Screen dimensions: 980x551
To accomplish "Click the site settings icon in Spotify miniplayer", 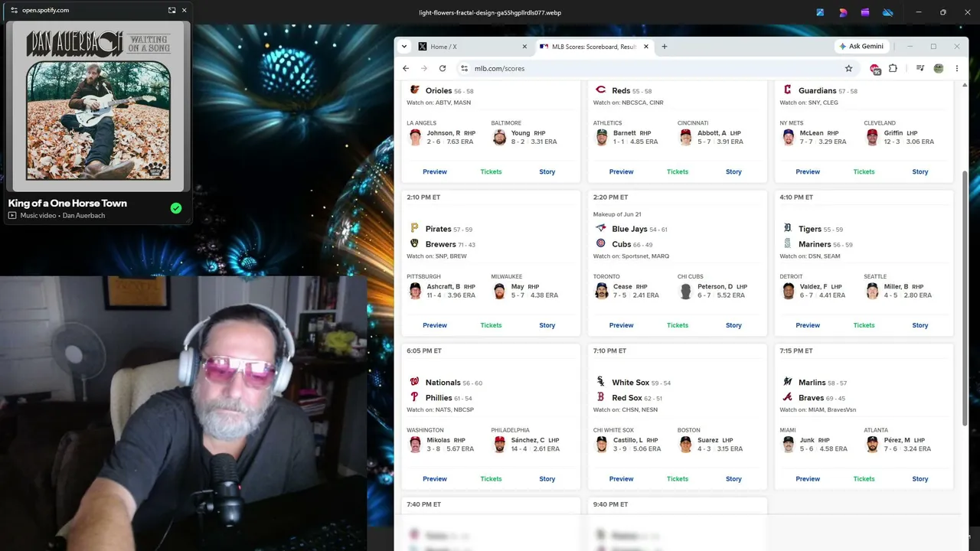I will 14,10.
